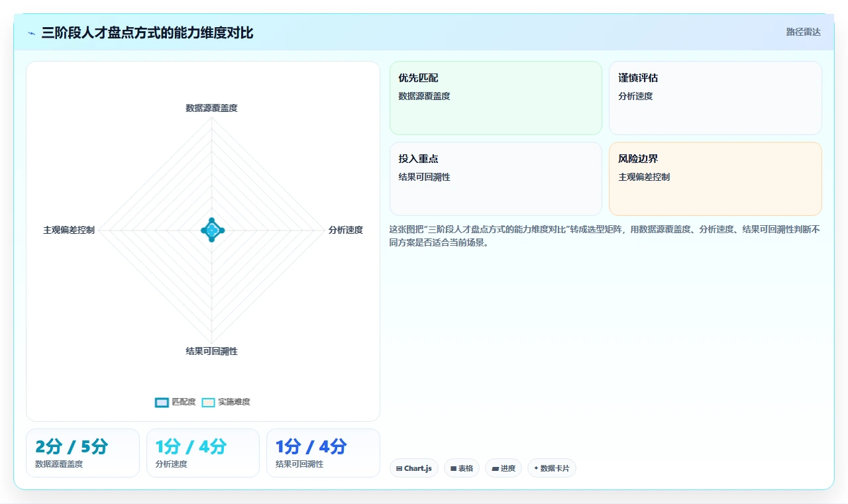Click the lightning icon beside the title
Viewport: 848px width, 504px height.
[32, 33]
